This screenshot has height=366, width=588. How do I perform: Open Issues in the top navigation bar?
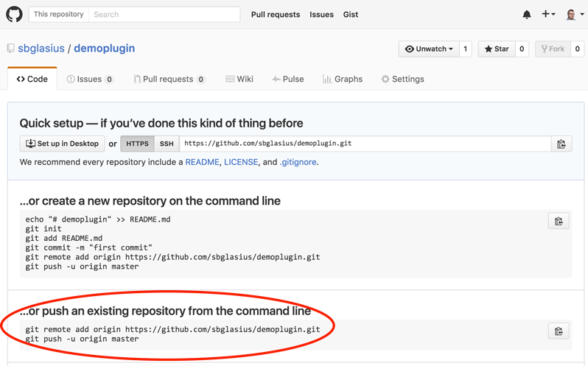[321, 15]
